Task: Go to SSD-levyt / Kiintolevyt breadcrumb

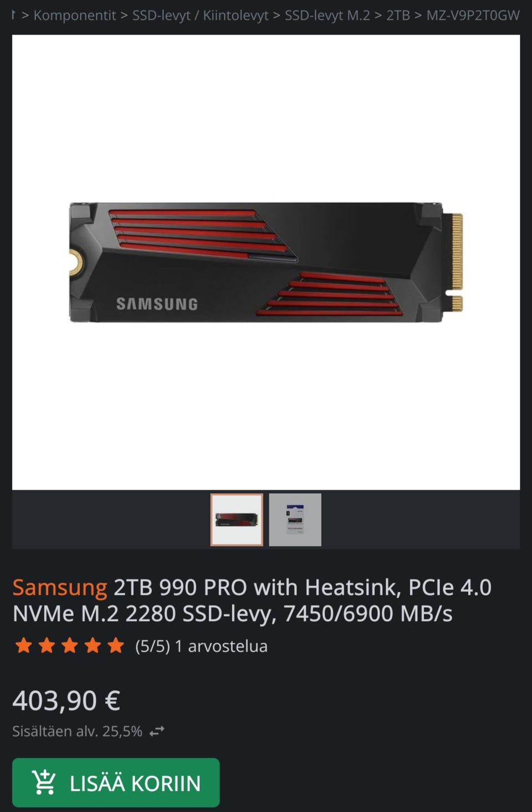Action: [x=200, y=15]
